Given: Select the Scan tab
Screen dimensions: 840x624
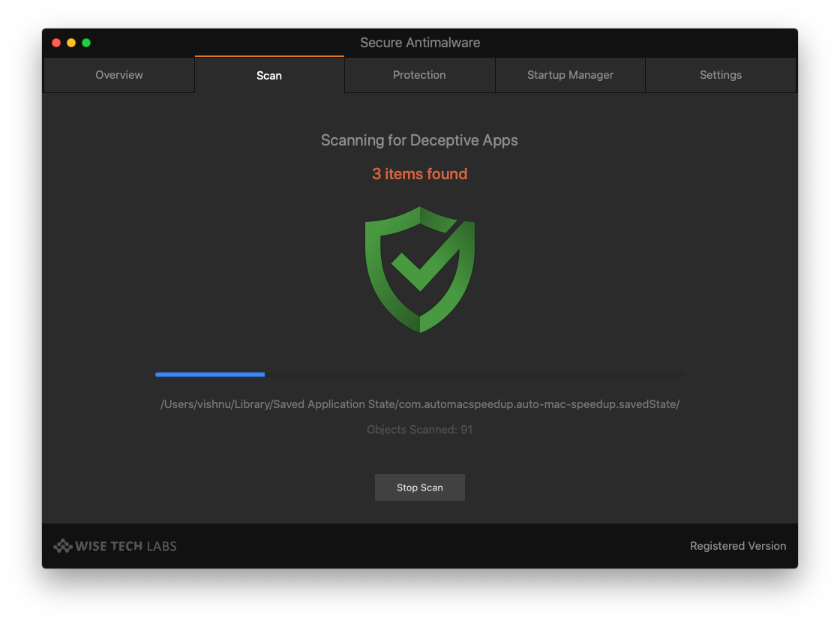Looking at the screenshot, I should 269,75.
